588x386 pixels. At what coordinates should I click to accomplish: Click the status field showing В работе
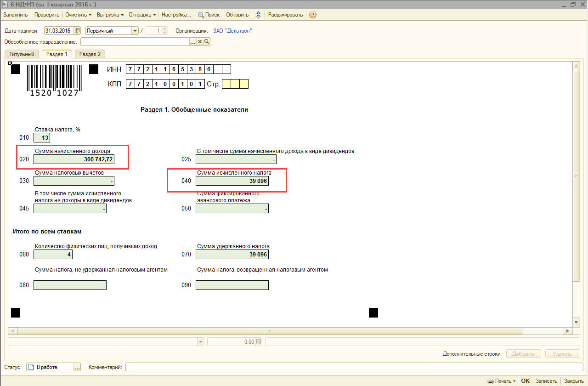(x=50, y=367)
